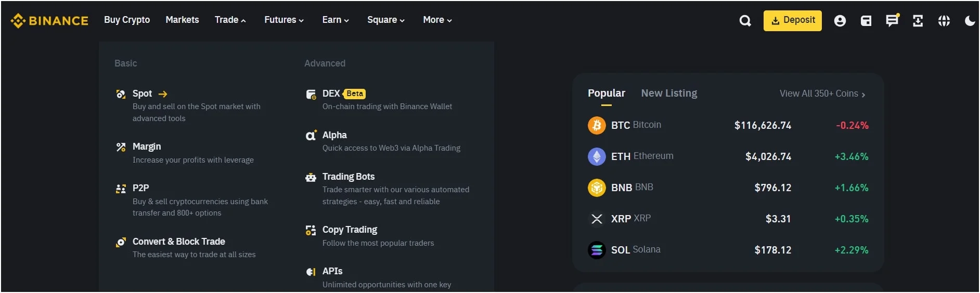The image size is (980, 293).
Task: Go to Buy Crypto page
Action: [127, 20]
